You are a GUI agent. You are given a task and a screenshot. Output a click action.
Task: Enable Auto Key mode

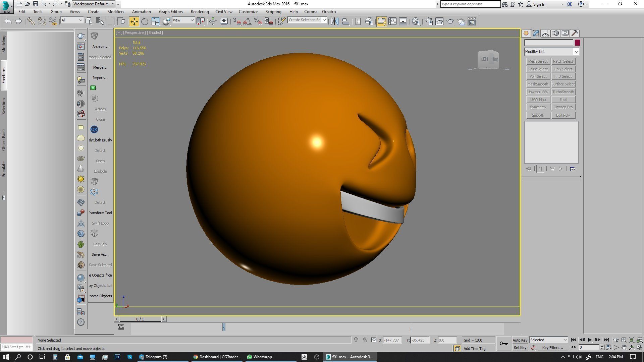click(x=520, y=340)
